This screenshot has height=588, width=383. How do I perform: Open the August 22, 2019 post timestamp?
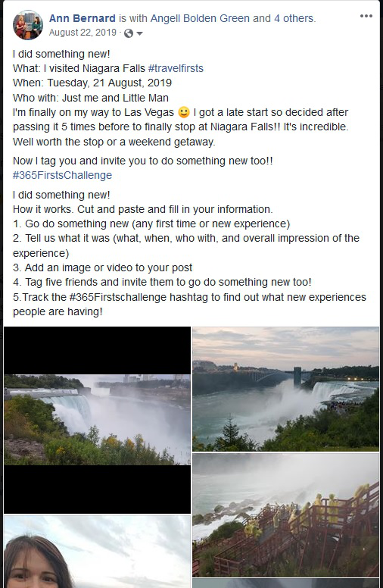click(x=83, y=33)
